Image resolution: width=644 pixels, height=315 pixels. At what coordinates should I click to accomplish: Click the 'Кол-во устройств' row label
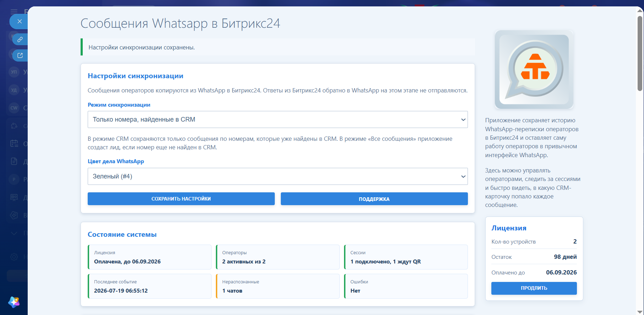point(513,242)
